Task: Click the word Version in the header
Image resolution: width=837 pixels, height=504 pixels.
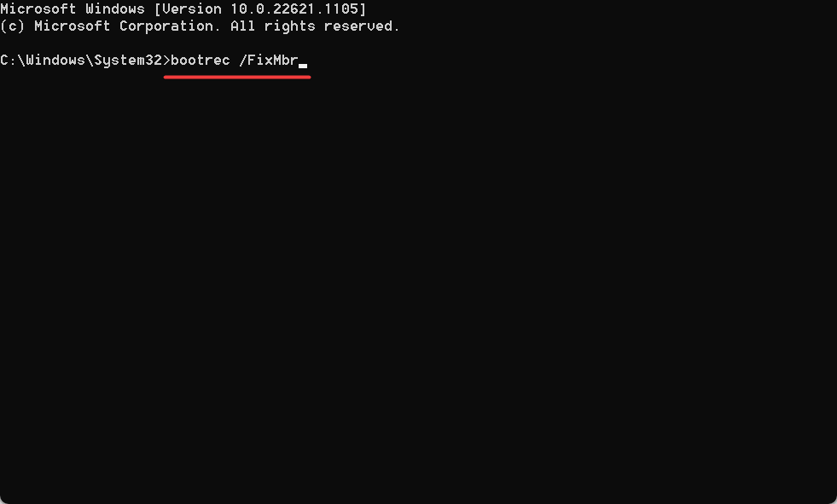Action: [x=192, y=9]
